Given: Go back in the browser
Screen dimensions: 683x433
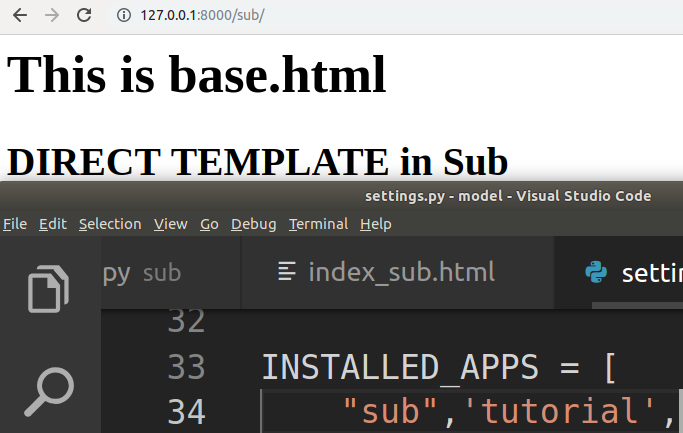Looking at the screenshot, I should 20,15.
